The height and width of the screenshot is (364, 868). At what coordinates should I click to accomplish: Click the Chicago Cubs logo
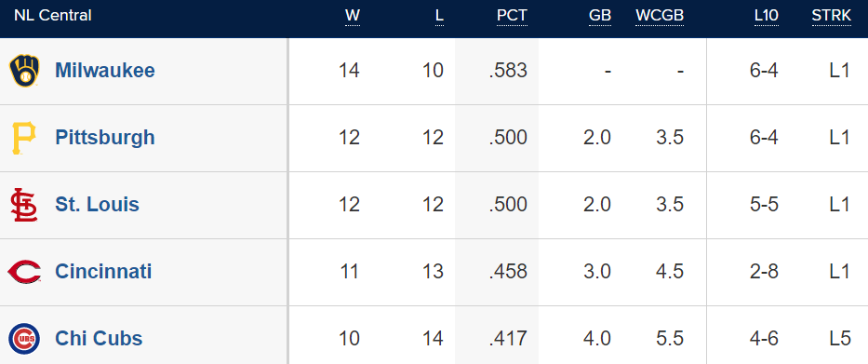click(24, 339)
